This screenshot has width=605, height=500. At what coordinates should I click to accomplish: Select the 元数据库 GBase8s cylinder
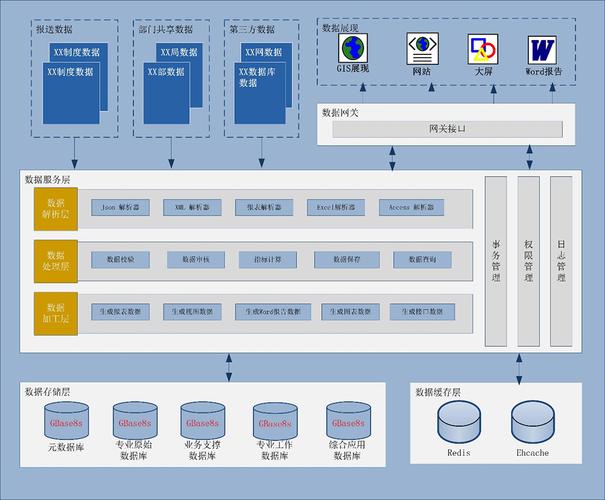66,421
